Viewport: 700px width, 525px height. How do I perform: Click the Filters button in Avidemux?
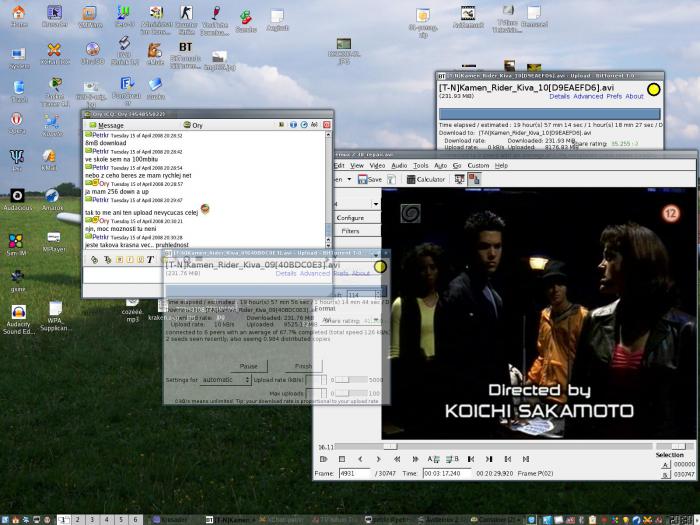pos(357,231)
